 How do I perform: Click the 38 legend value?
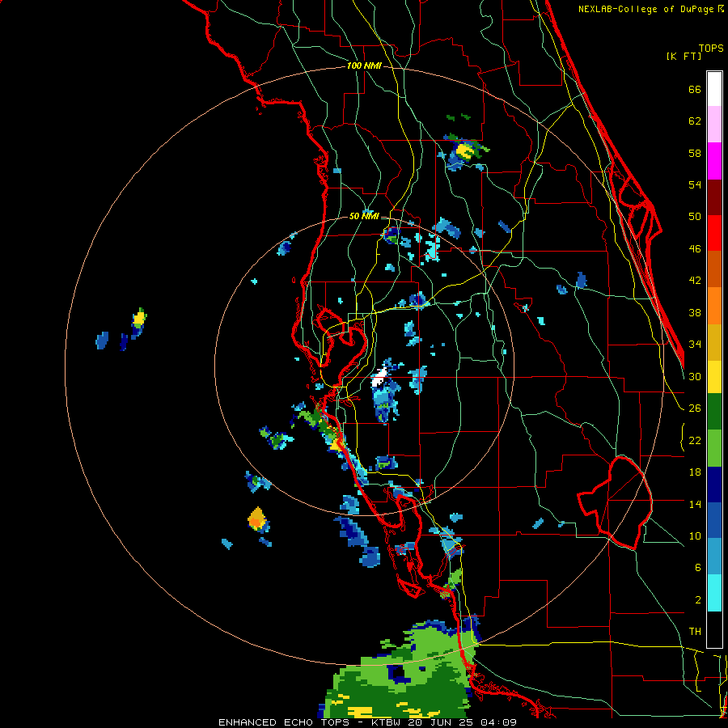pyautogui.click(x=695, y=312)
